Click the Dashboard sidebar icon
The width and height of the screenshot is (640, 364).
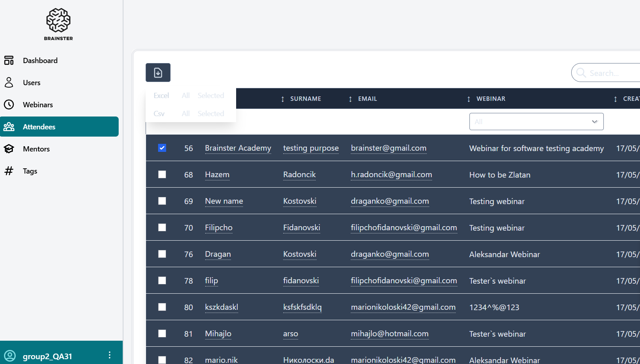pyautogui.click(x=9, y=60)
